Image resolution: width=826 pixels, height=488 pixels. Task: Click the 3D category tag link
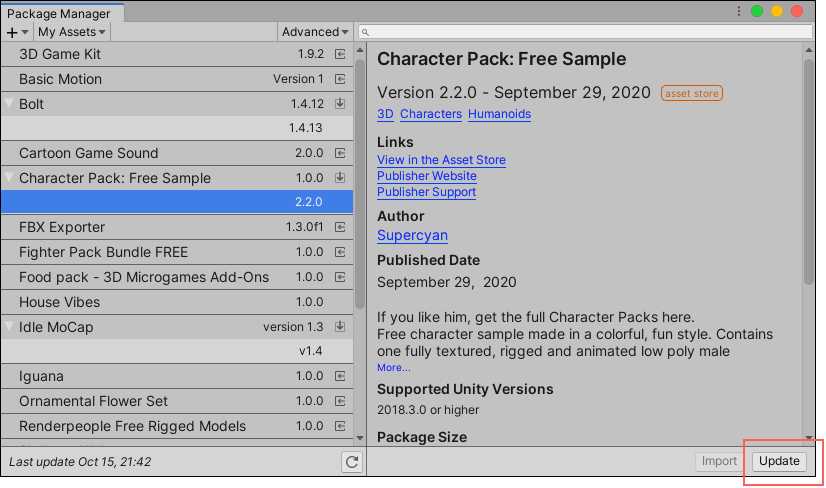pos(385,114)
